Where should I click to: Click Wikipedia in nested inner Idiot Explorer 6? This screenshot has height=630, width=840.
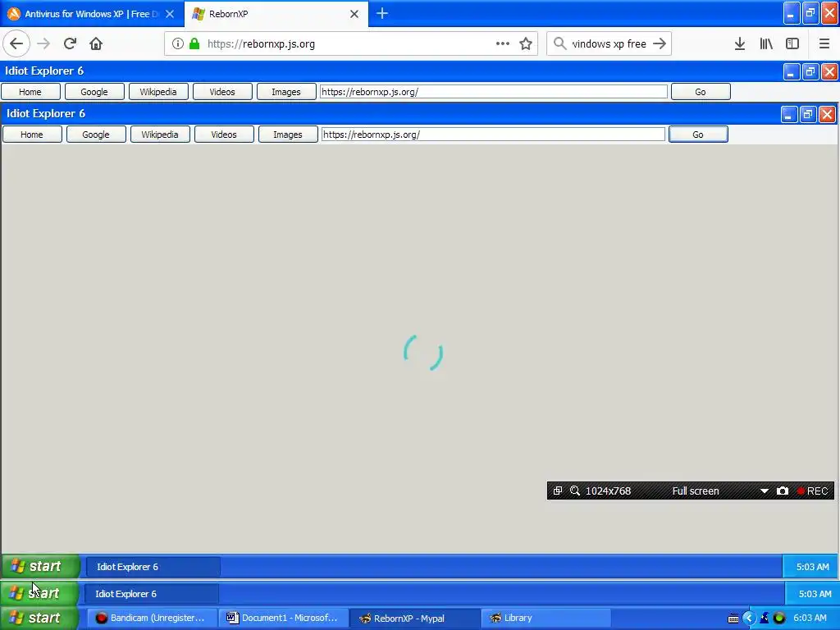(x=160, y=135)
